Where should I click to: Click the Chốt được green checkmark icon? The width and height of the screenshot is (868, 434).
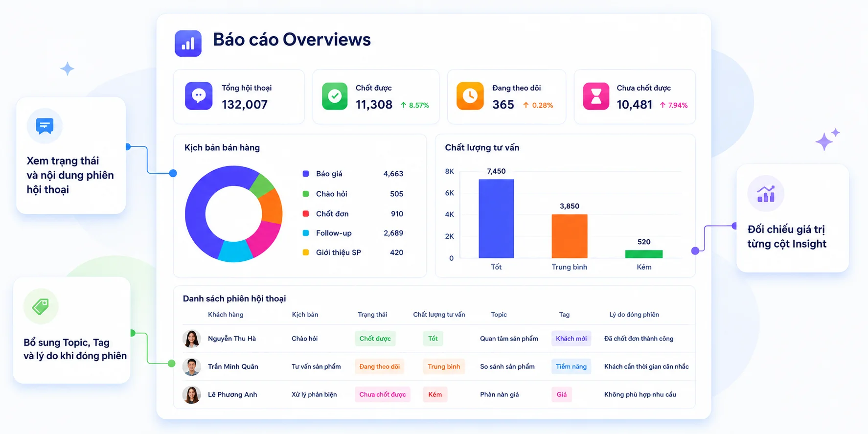click(x=335, y=96)
